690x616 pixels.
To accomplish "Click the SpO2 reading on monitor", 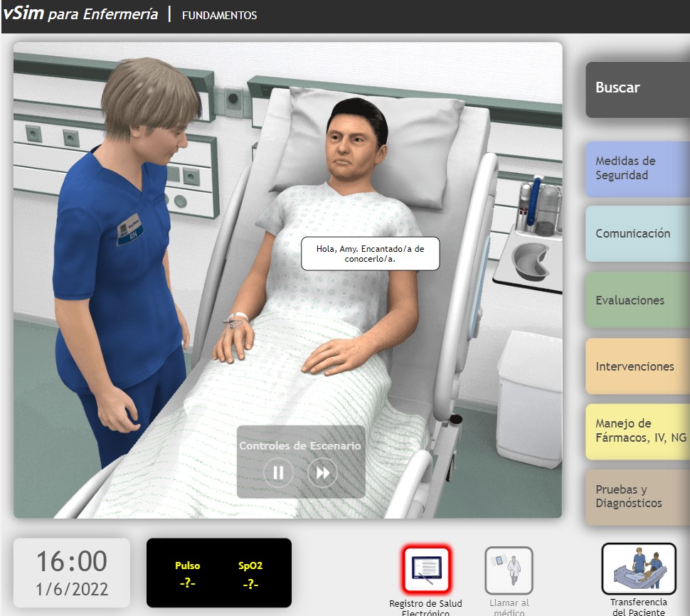I will [x=249, y=575].
